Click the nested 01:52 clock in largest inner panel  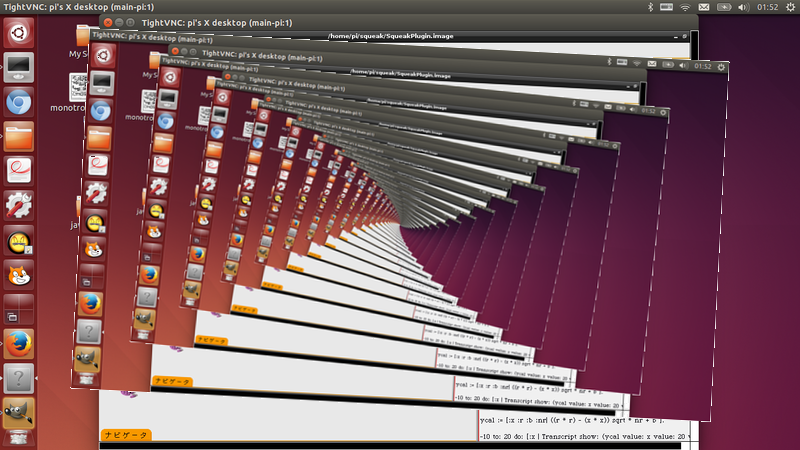click(702, 66)
